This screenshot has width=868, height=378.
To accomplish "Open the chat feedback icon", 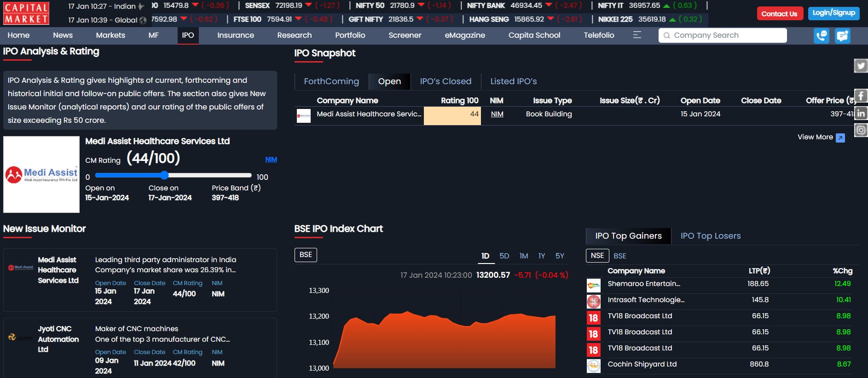I will (x=843, y=35).
